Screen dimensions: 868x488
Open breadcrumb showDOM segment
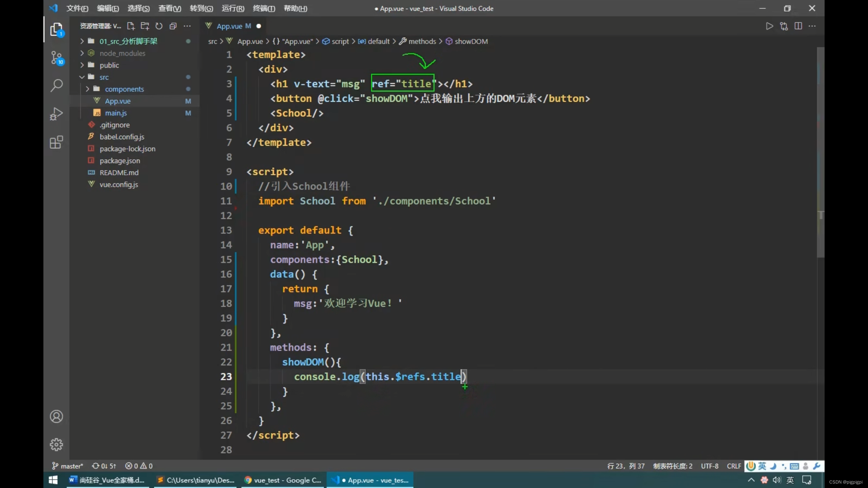click(467, 41)
